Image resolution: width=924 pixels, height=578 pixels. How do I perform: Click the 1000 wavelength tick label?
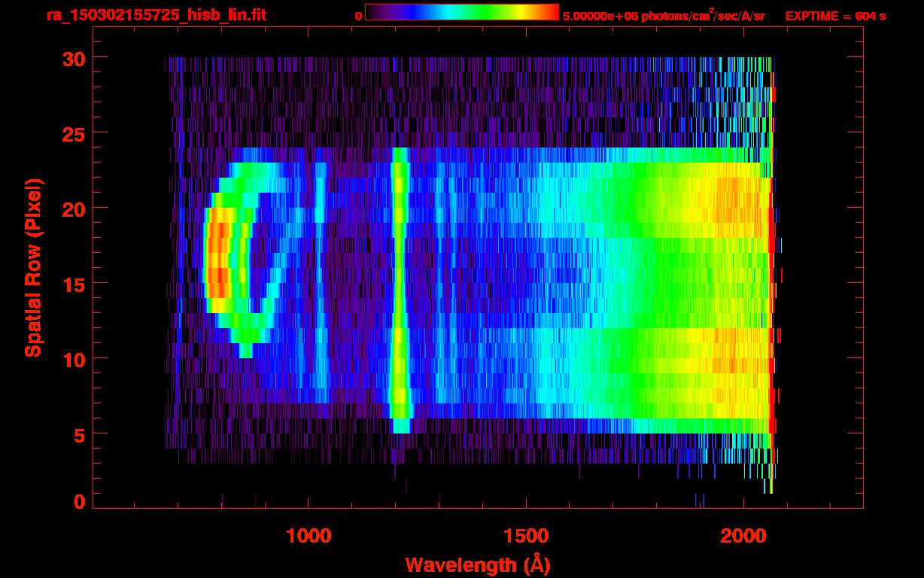(308, 536)
